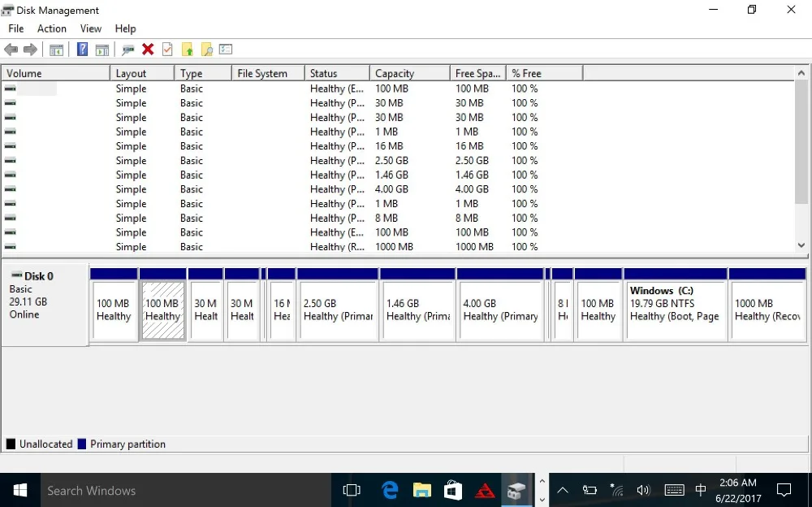The height and width of the screenshot is (507, 812).
Task: Select the 8 MB capacity row in list
Action: [x=398, y=219]
